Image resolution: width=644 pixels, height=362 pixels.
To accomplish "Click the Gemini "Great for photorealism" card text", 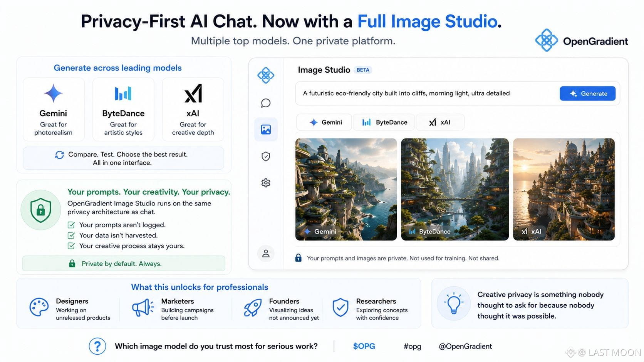I will [53, 128].
